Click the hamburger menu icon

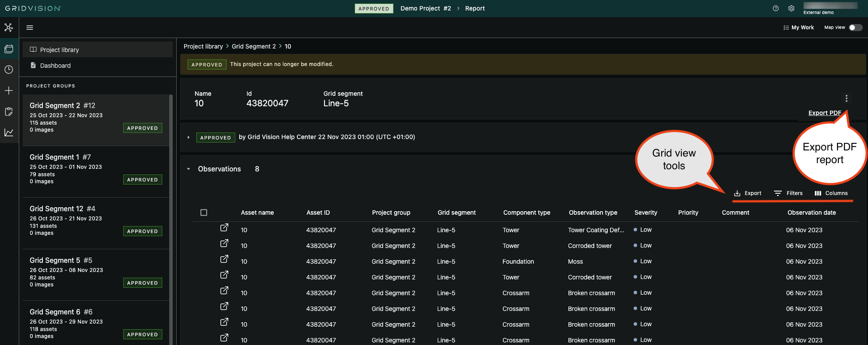30,28
